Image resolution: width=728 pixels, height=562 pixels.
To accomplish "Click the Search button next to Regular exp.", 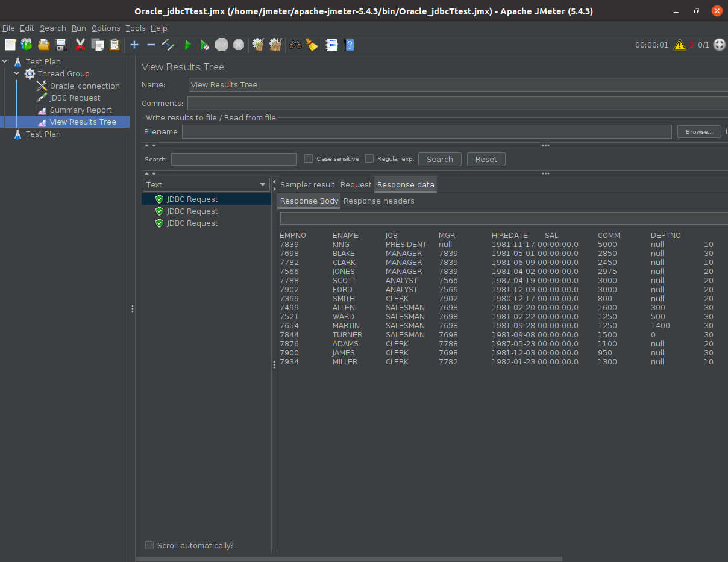I will pyautogui.click(x=440, y=159).
